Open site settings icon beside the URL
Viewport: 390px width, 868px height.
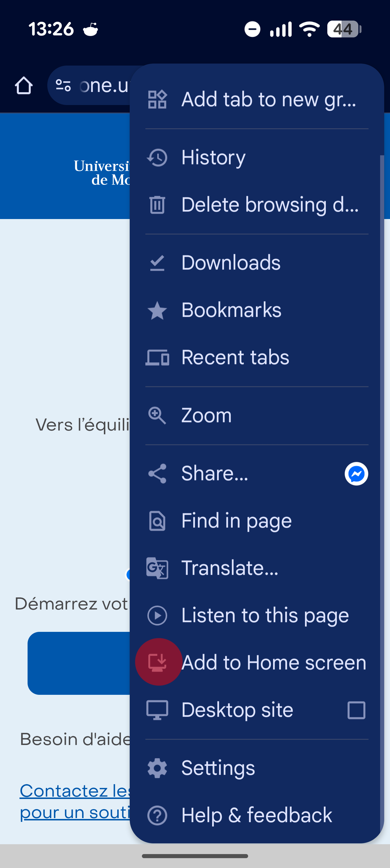[x=63, y=86]
